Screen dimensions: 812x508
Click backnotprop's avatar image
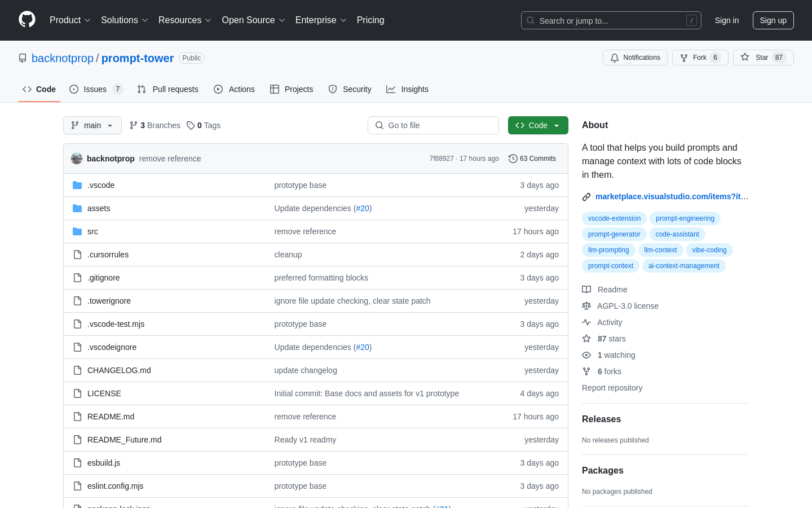77,159
